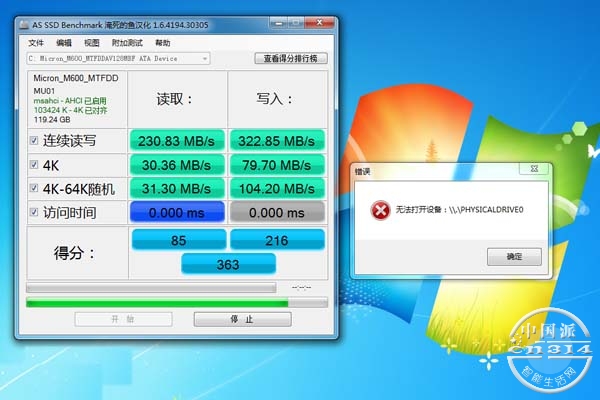This screenshot has height=400, width=600.
Task: Click the disabled 开始 button
Action: (123, 319)
